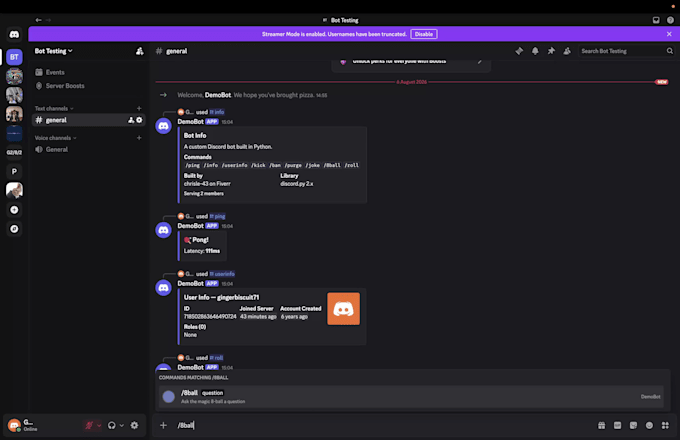Open the sticker picker icon
Viewport: 680px width, 440px height.
[633, 425]
